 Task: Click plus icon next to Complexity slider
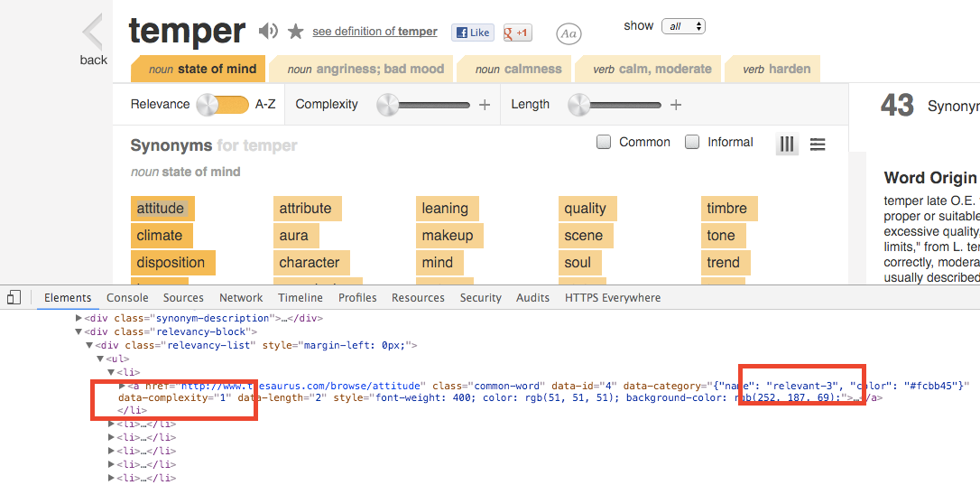tap(485, 105)
